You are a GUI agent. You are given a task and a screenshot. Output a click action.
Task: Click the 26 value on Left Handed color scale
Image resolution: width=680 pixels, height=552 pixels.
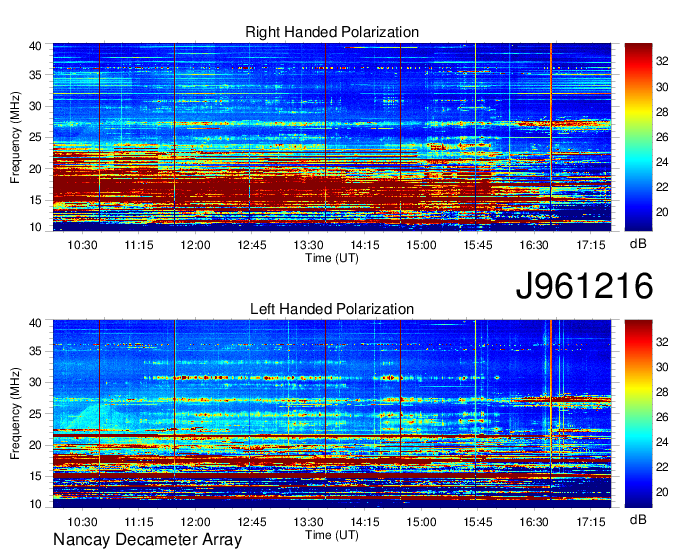(x=662, y=417)
